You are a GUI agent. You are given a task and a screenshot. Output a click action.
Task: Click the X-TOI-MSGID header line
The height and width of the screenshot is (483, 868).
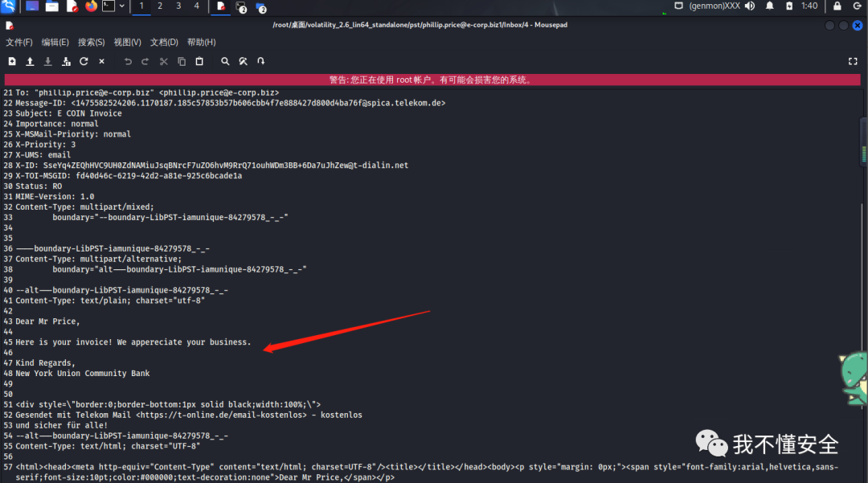pyautogui.click(x=129, y=176)
